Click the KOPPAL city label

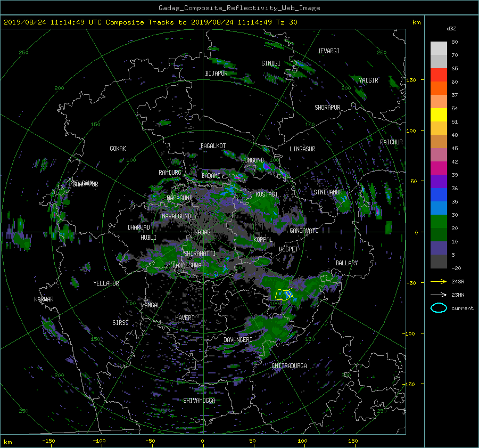(x=263, y=240)
